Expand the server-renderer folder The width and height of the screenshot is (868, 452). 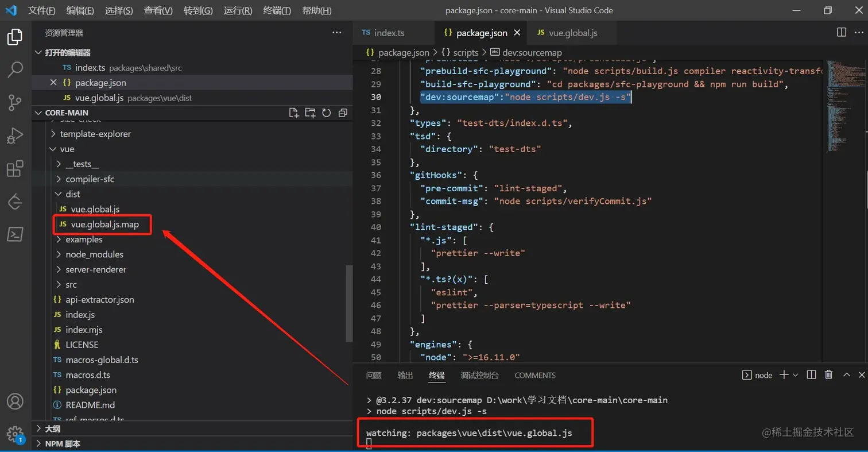pos(192,269)
